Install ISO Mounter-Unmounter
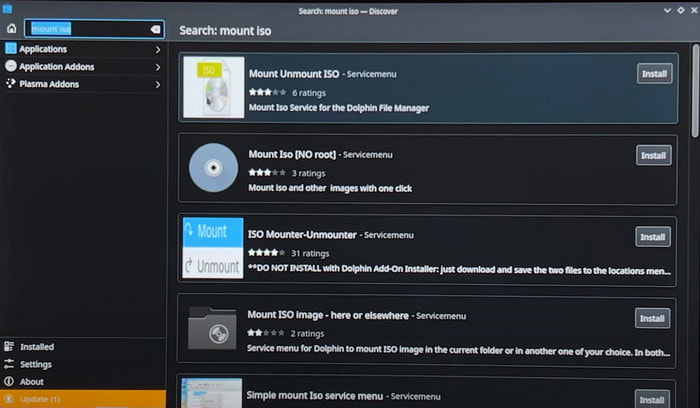Image resolution: width=700 pixels, height=408 pixels. (x=653, y=237)
